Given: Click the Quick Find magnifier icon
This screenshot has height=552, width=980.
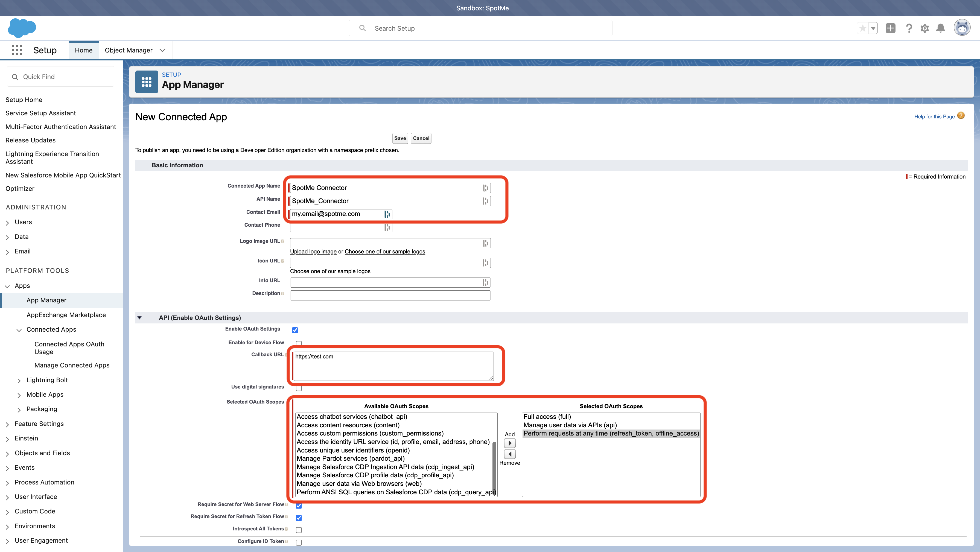Looking at the screenshot, I should pos(15,77).
